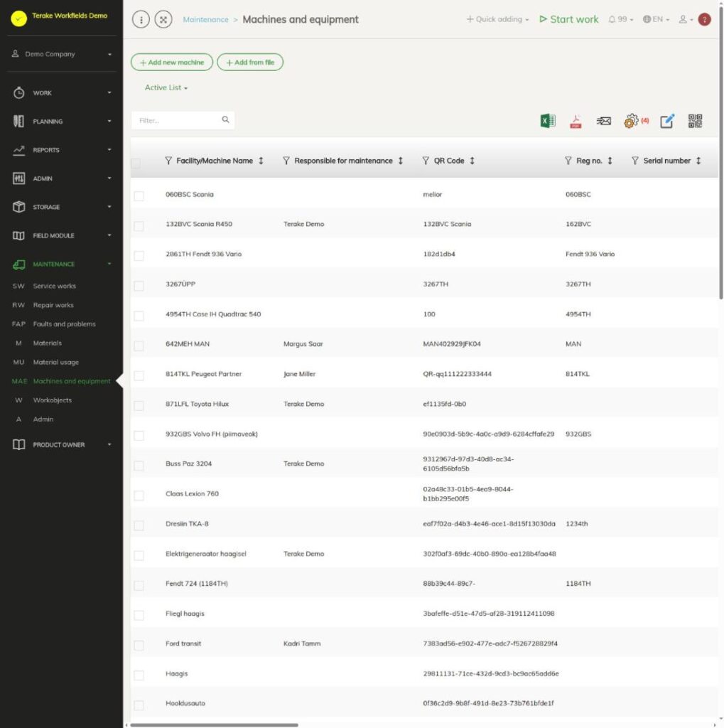This screenshot has width=724, height=728.
Task: Sort by Responsible for maintenance
Action: (x=401, y=161)
